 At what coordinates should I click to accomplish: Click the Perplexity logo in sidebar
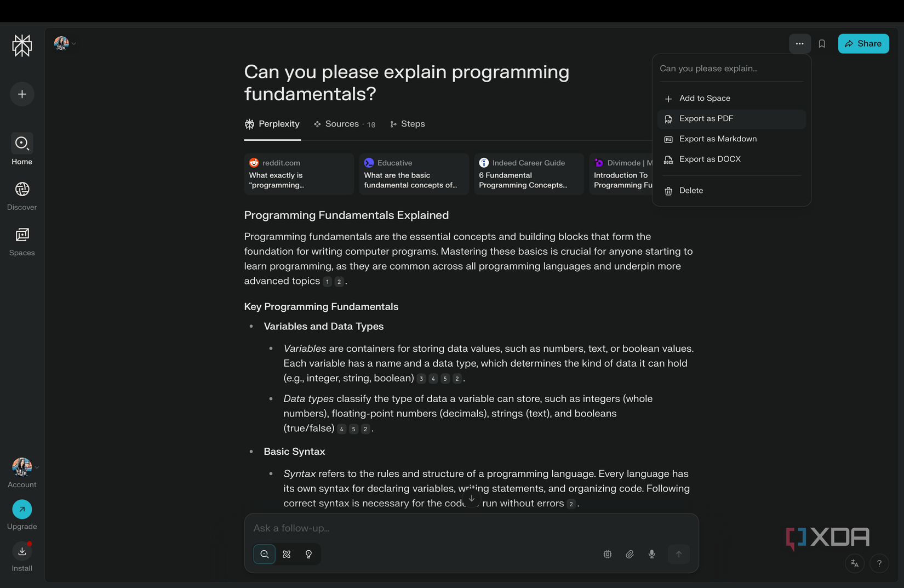click(x=22, y=45)
